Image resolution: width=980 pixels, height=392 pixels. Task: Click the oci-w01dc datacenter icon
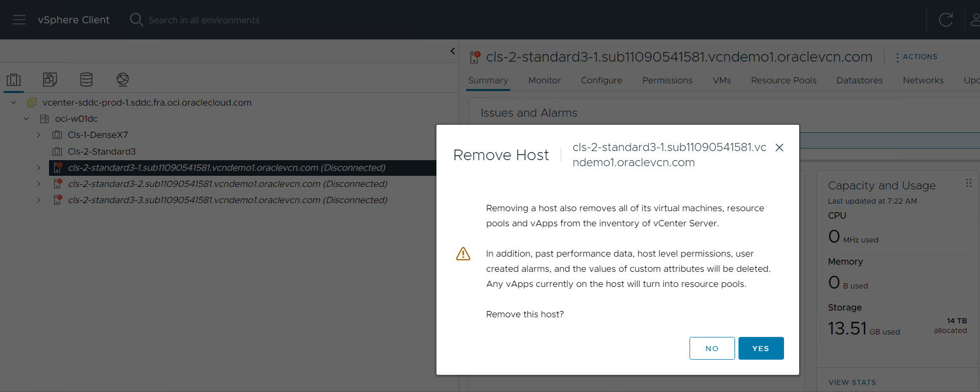click(44, 119)
